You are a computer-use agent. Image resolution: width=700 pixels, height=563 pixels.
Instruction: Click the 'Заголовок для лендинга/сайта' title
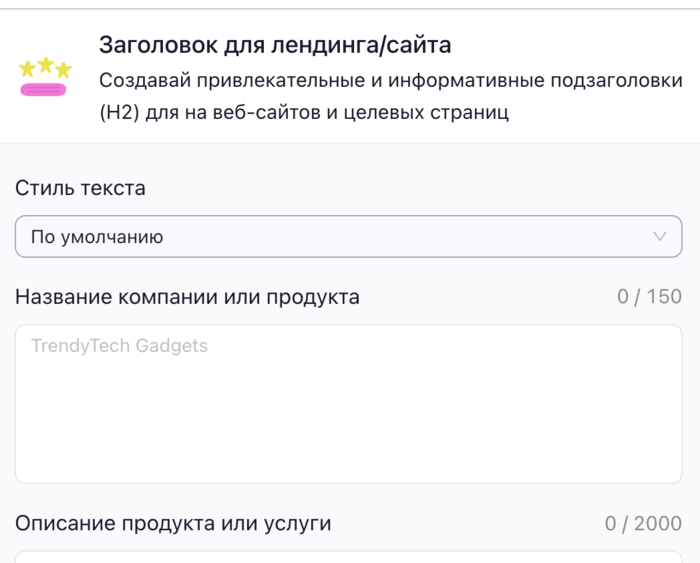coord(275,45)
